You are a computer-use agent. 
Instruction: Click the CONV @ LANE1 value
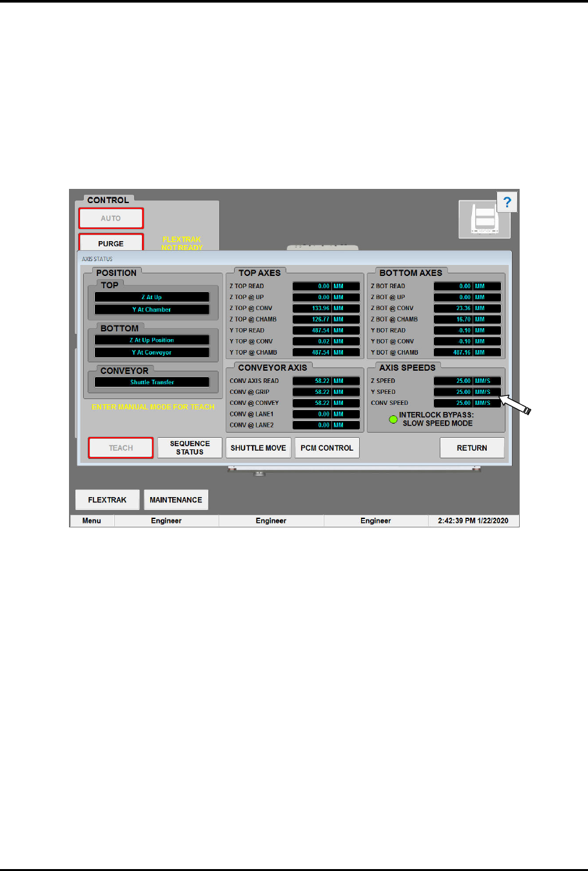click(326, 414)
